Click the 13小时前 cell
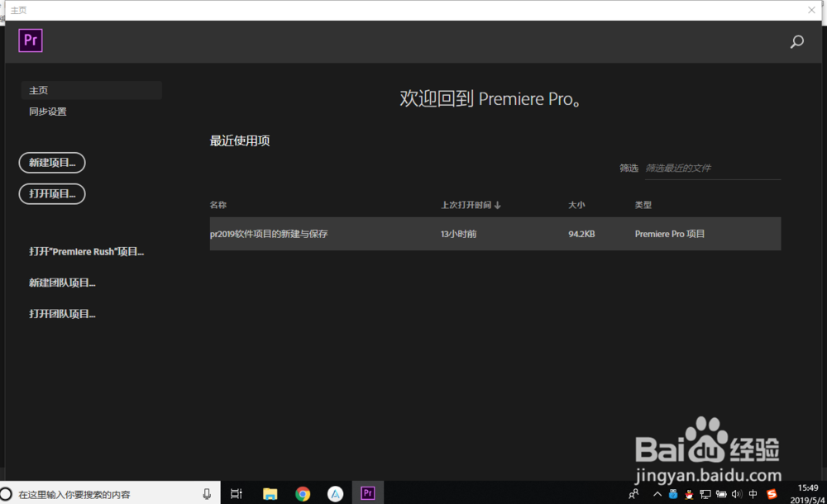 tap(458, 234)
